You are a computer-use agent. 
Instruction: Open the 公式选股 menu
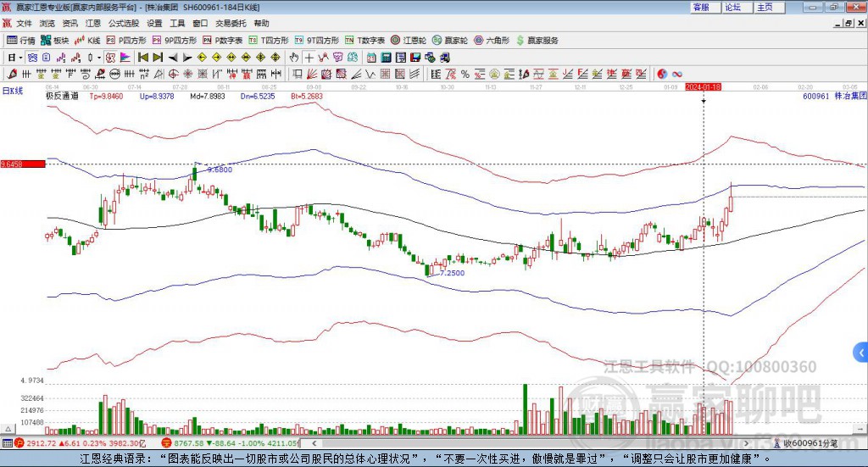(x=123, y=24)
